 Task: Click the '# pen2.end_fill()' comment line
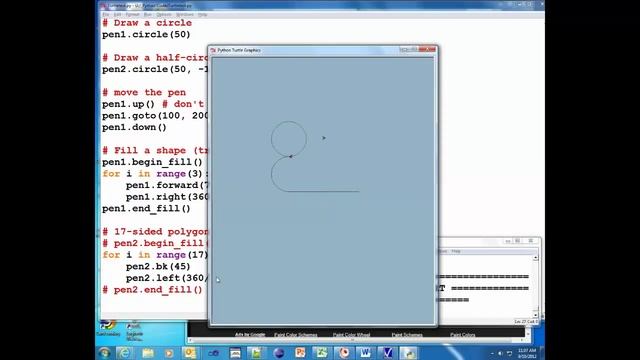(x=152, y=290)
